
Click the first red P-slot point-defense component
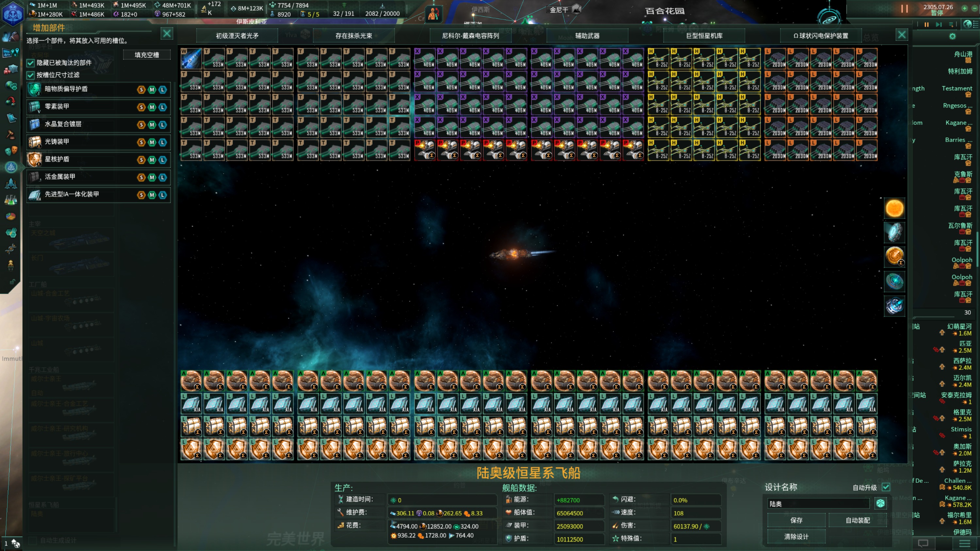(x=425, y=150)
